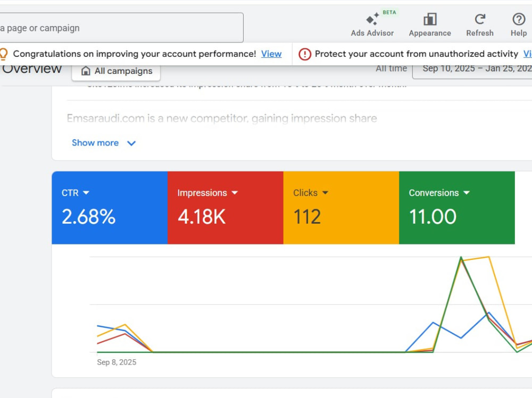The image size is (532, 398).
Task: Select the red Impressions scorecard tile
Action: tap(225, 207)
